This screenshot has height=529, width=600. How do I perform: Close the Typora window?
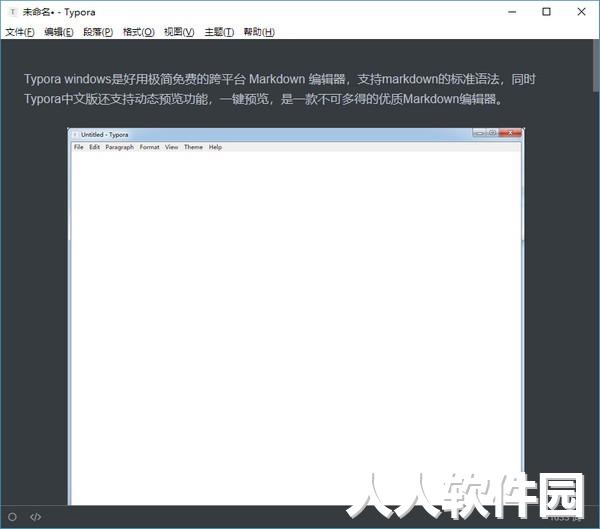coord(581,12)
